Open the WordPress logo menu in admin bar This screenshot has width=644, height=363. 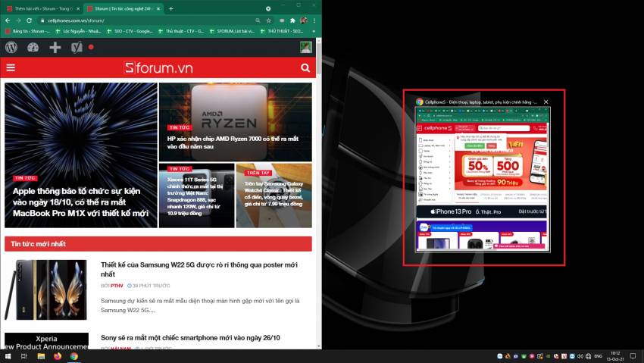pos(11,47)
